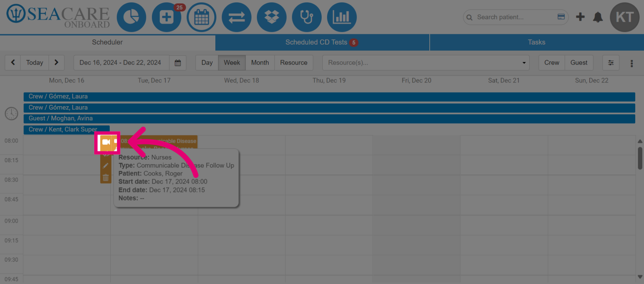Click the Today button
Image resolution: width=644 pixels, height=284 pixels.
pyautogui.click(x=35, y=63)
